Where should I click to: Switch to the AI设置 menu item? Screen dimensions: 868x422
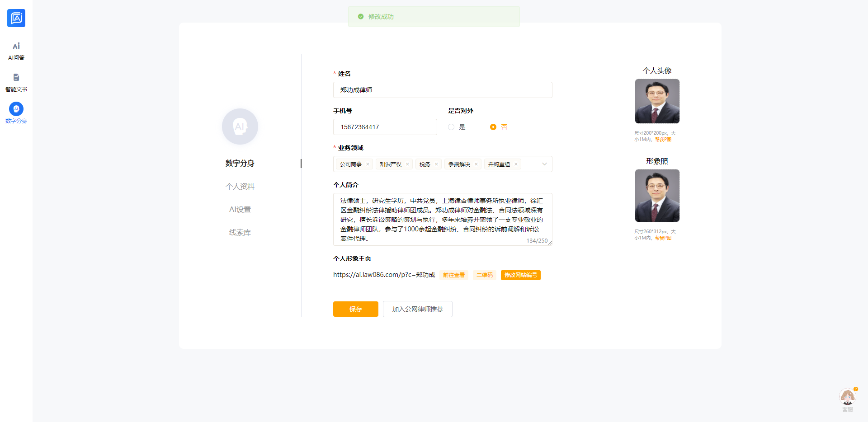tap(240, 210)
